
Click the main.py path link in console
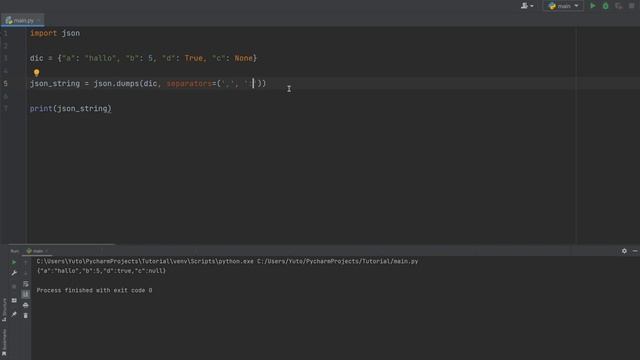coord(338,261)
